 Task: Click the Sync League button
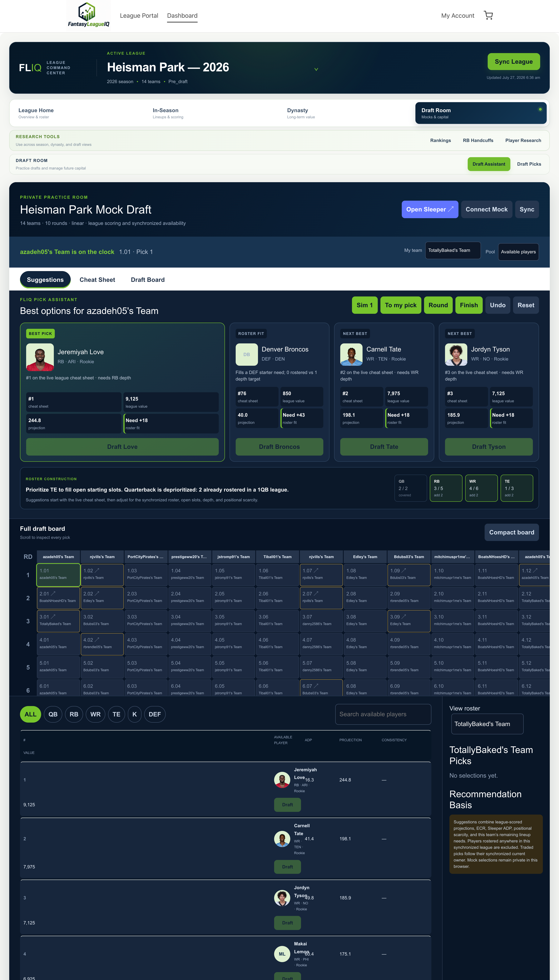514,61
